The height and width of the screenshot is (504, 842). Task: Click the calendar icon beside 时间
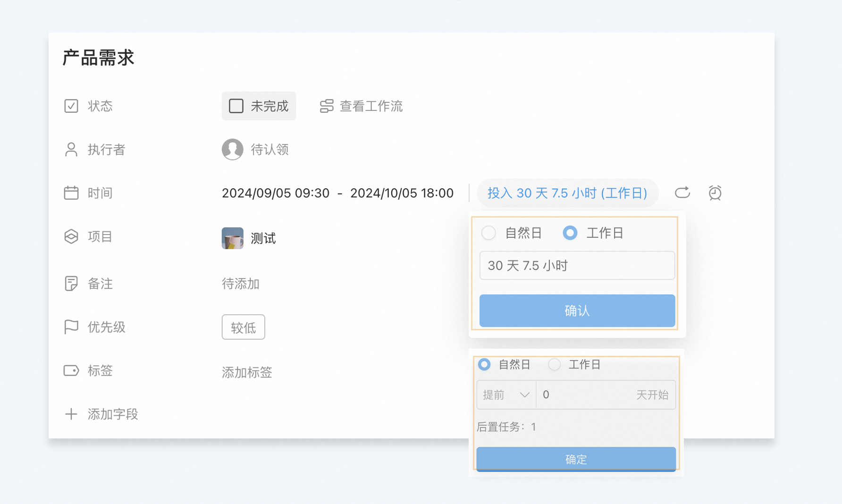[x=71, y=193]
